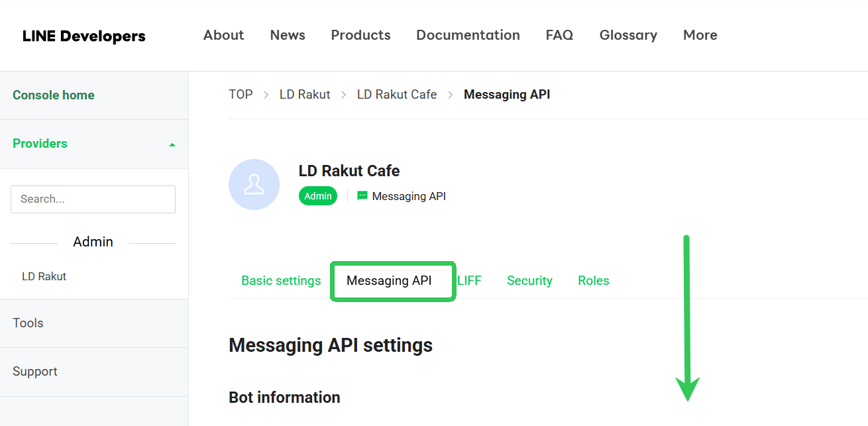The height and width of the screenshot is (426, 868).
Task: Open the More menu item
Action: tap(700, 35)
